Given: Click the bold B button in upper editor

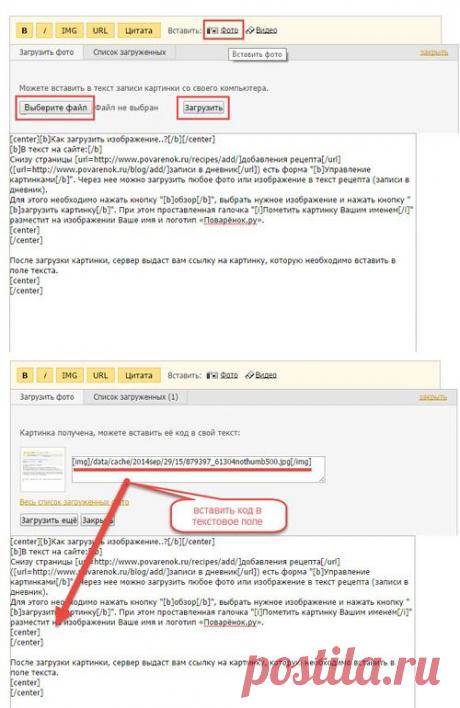Looking at the screenshot, I should pos(25,31).
